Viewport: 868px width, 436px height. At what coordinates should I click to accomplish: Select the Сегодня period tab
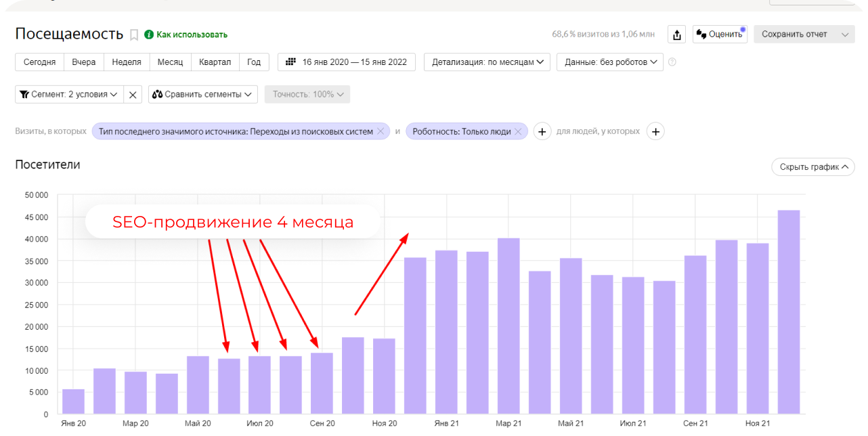[39, 62]
